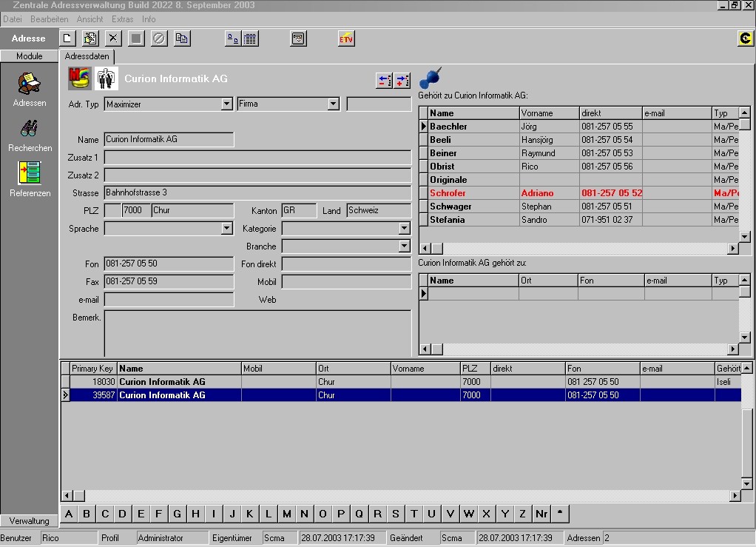Click the e-mail input field
Screen dimensions: 756x547
169,300
